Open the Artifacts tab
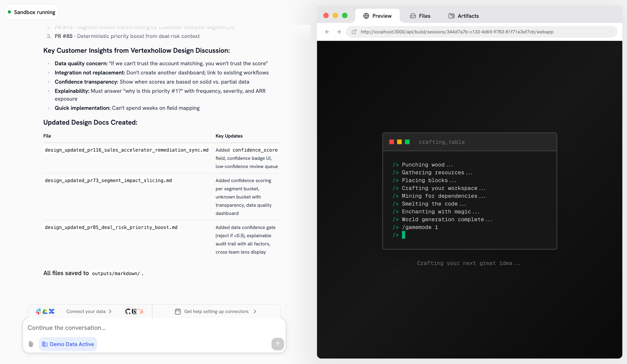This screenshot has height=364, width=627. coord(464,16)
